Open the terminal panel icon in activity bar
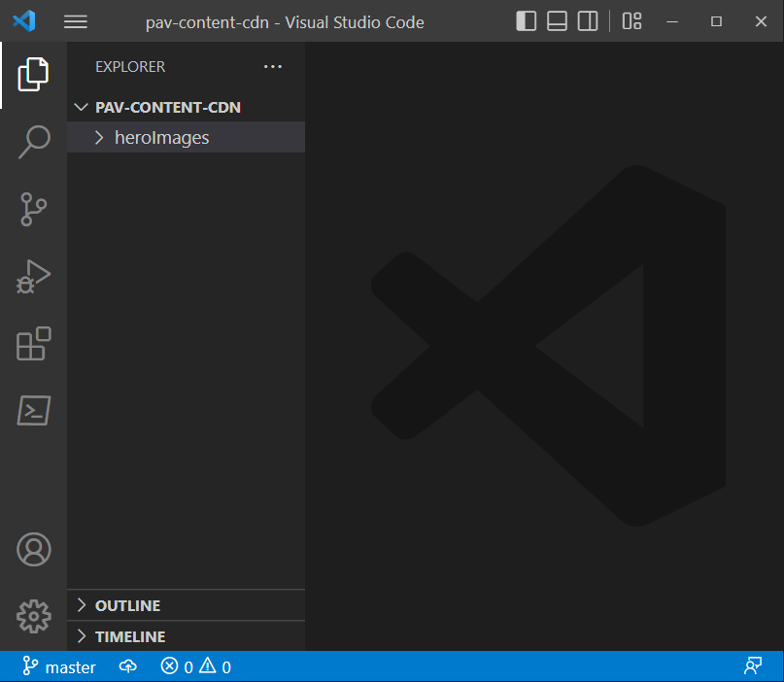The image size is (784, 682). click(x=33, y=411)
